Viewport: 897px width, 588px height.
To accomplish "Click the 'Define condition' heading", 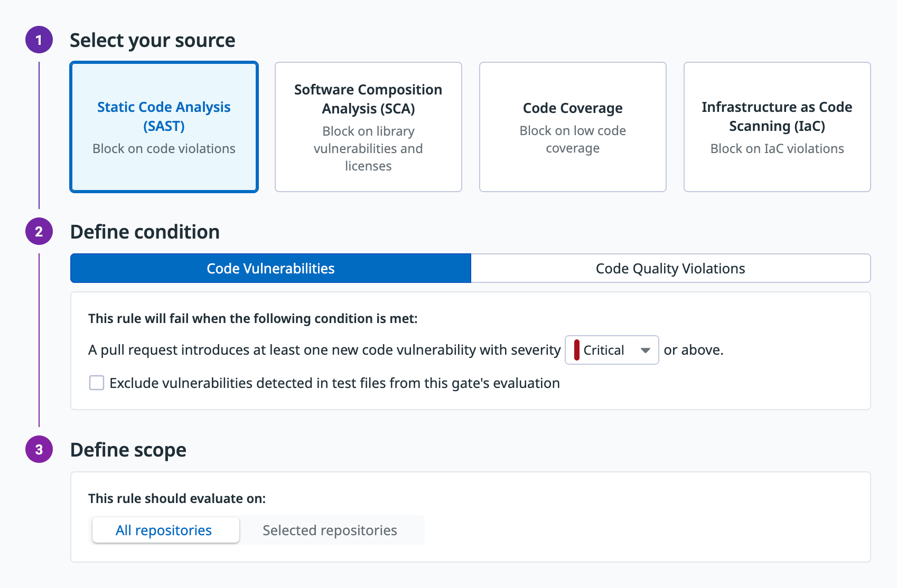I will coord(145,232).
